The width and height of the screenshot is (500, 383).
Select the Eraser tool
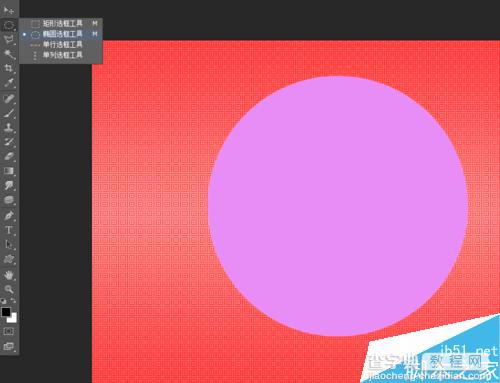click(x=9, y=156)
